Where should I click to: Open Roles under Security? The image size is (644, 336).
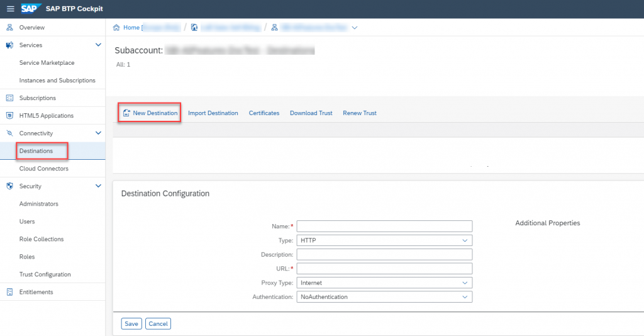pos(27,257)
